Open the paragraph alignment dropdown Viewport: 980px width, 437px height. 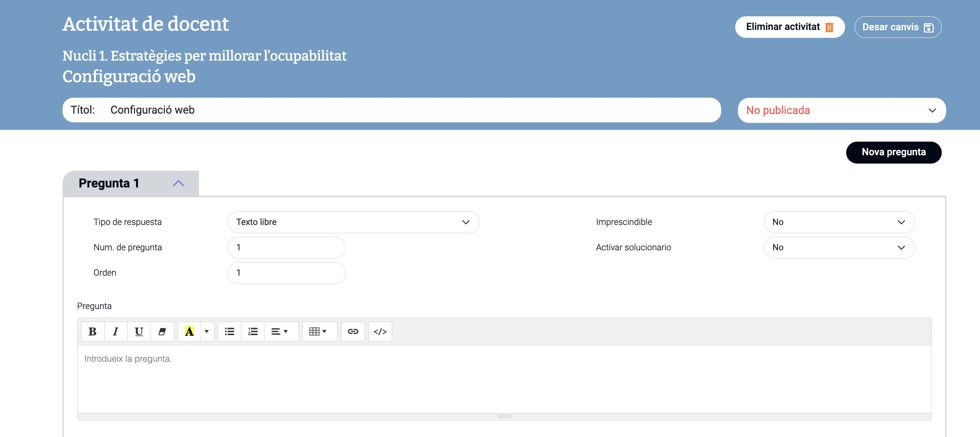point(280,331)
